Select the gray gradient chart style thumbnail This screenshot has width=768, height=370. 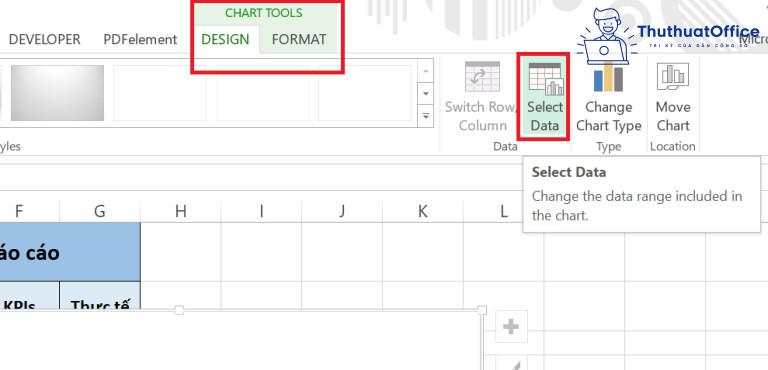pyautogui.click(x=57, y=93)
